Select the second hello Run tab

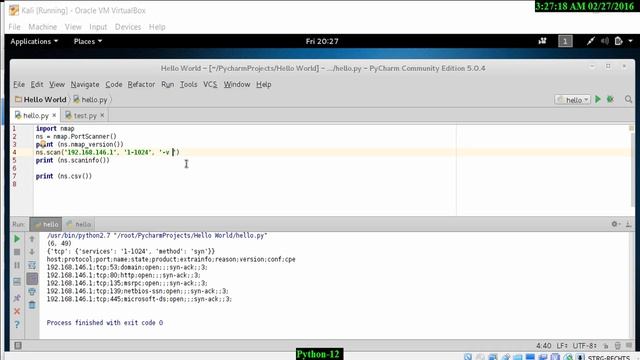point(79,224)
